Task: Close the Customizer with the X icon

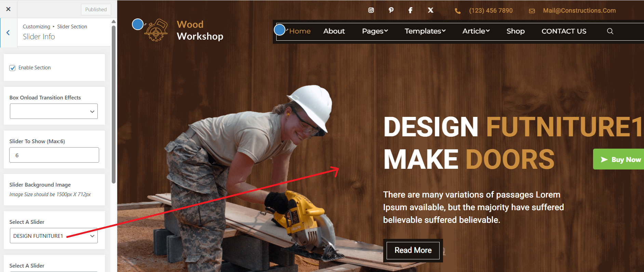Action: click(x=9, y=9)
